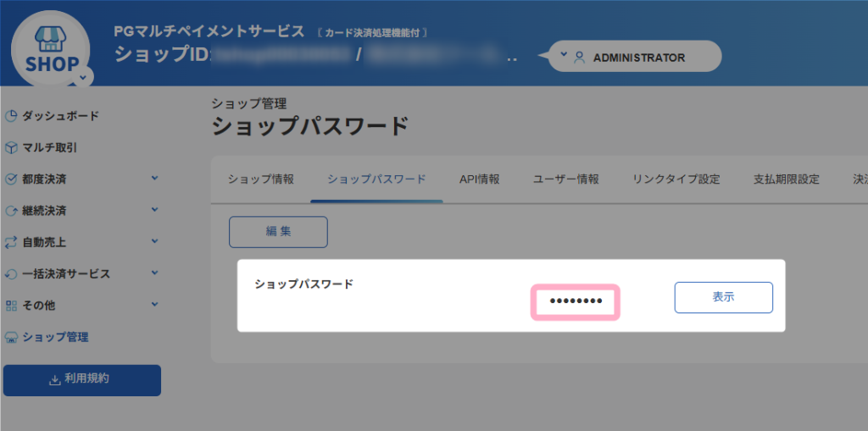Switch to the ショップ情報 tab
This screenshot has width=868, height=431.
(261, 180)
